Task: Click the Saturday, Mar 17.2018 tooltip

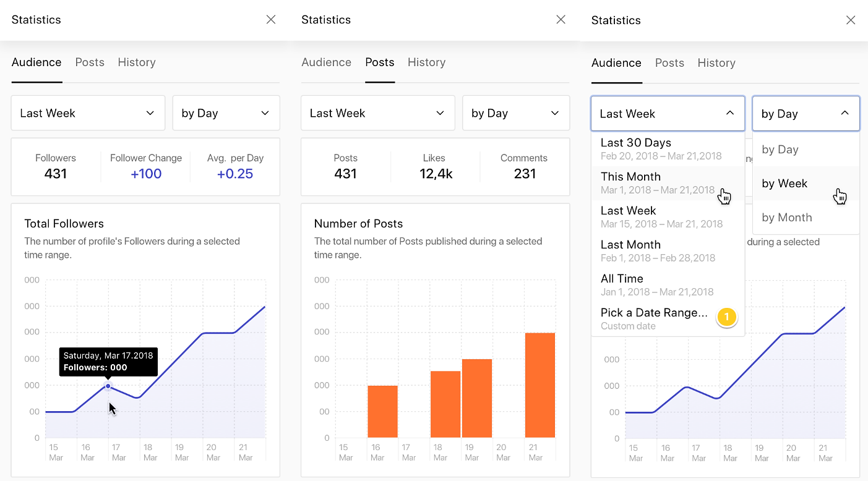Action: coord(108,362)
